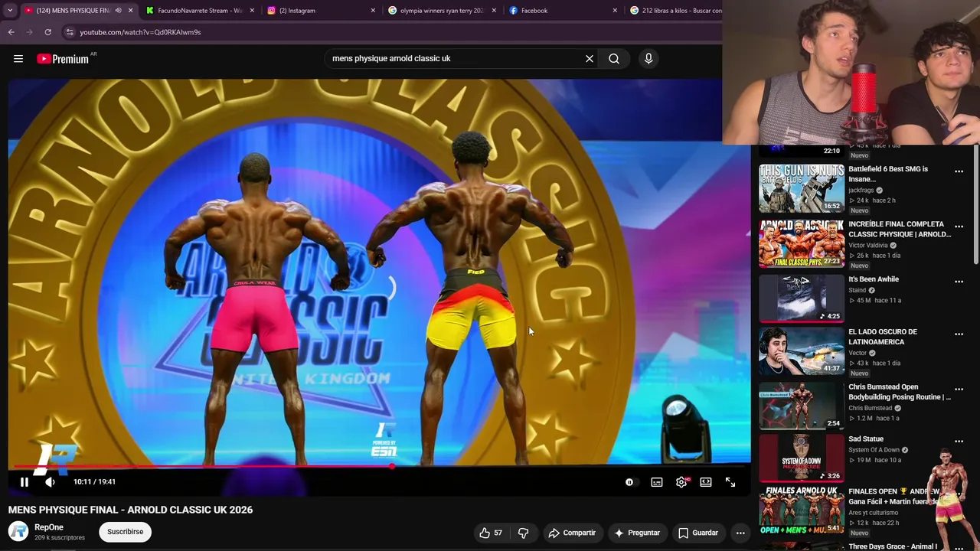Mute the video volume speaker icon
This screenshot has height=551, width=980.
(x=50, y=482)
